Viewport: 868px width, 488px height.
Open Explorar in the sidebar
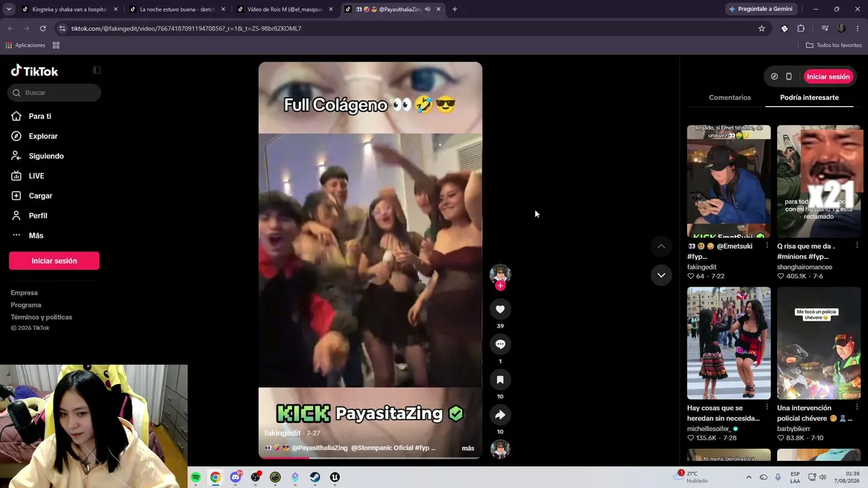click(43, 136)
